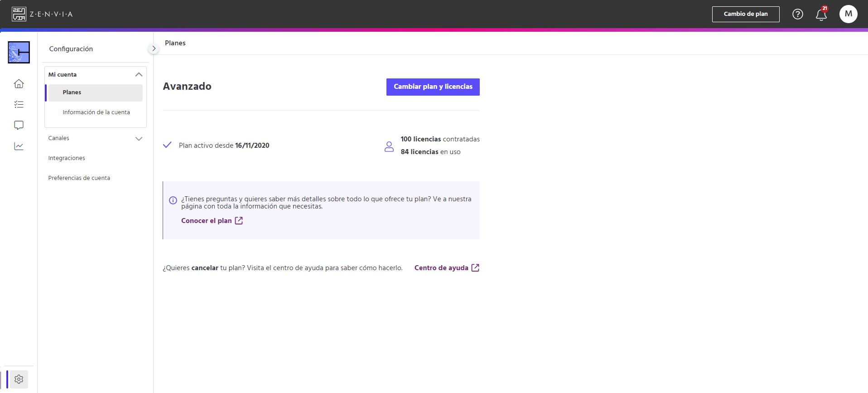Open Integraciones settings
The image size is (868, 393).
pyautogui.click(x=67, y=158)
